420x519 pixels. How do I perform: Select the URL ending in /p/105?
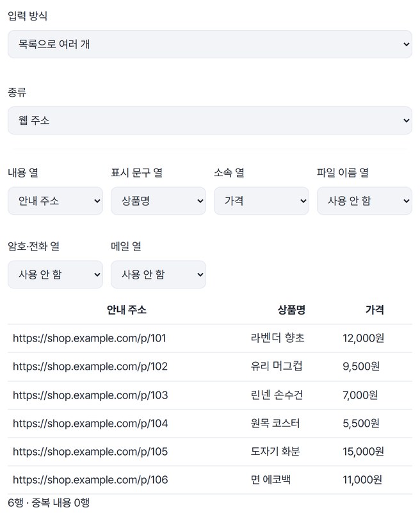90,452
